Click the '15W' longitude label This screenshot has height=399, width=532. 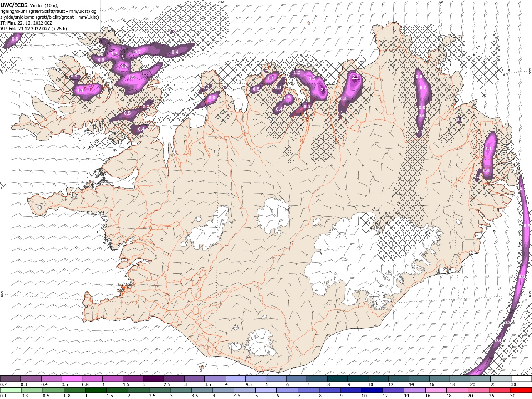point(440,2)
